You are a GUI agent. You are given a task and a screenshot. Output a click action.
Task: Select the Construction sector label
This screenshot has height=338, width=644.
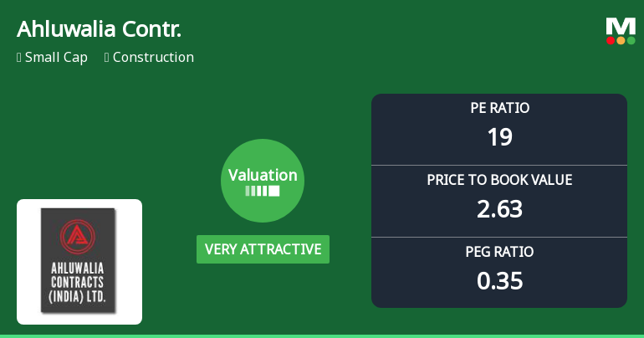(153, 58)
